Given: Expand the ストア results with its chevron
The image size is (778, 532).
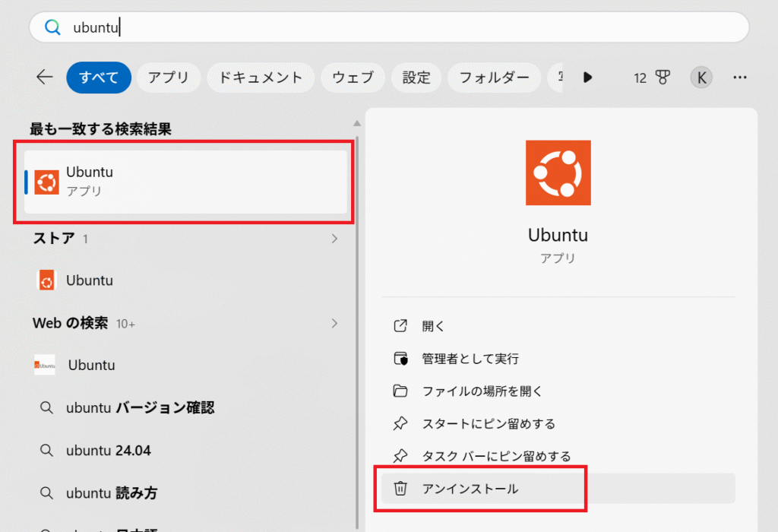Looking at the screenshot, I should point(334,238).
